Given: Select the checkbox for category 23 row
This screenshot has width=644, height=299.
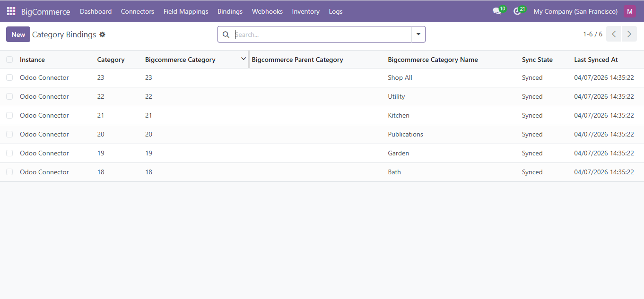Looking at the screenshot, I should tap(9, 77).
